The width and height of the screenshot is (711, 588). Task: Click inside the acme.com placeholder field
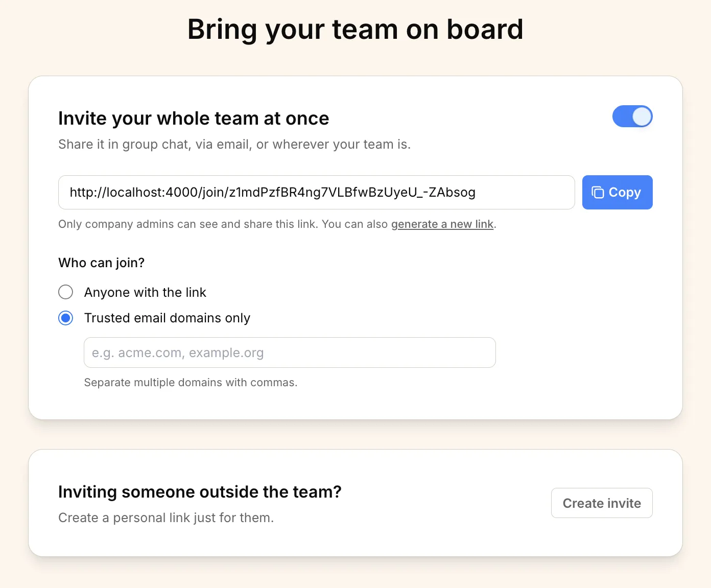[x=289, y=352]
